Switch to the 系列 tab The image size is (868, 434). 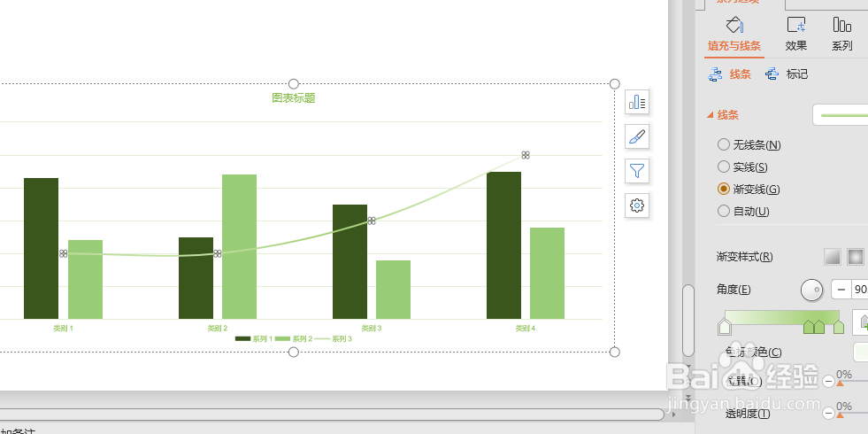[842, 35]
